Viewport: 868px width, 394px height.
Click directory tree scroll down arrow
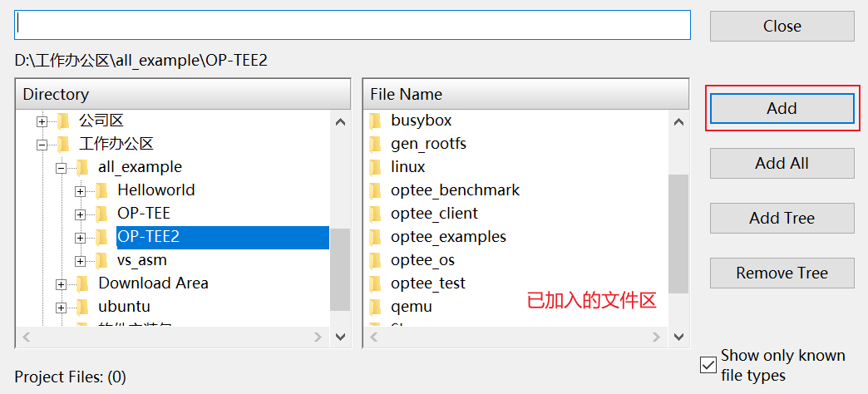(x=340, y=337)
